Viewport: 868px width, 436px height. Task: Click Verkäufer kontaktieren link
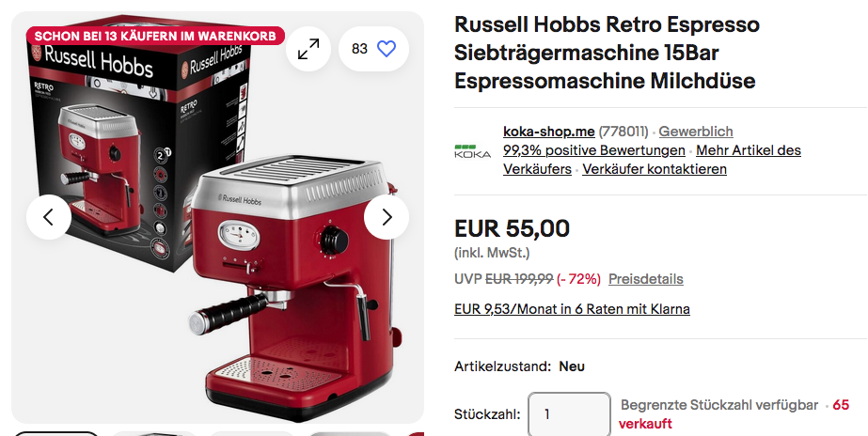(655, 169)
